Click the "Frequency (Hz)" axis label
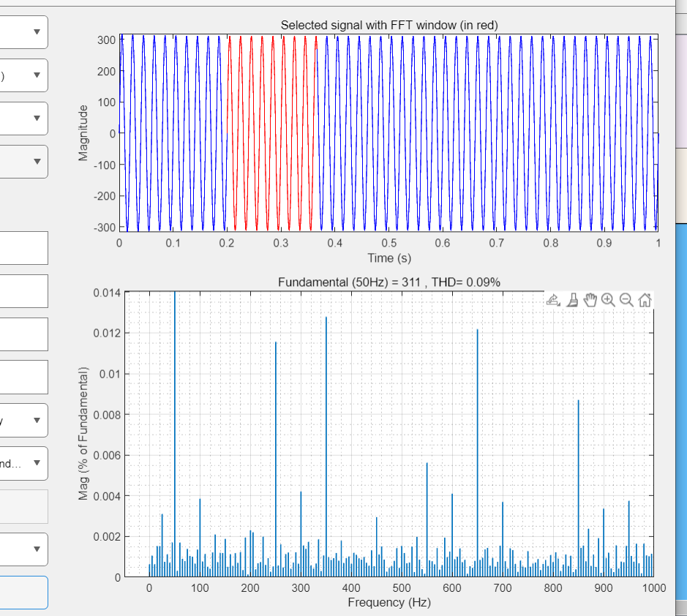 389,603
